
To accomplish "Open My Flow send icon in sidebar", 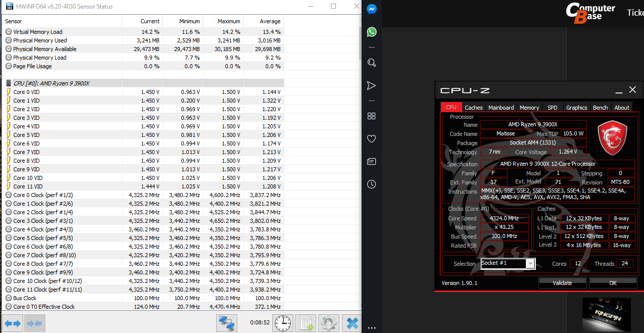I will [x=372, y=85].
